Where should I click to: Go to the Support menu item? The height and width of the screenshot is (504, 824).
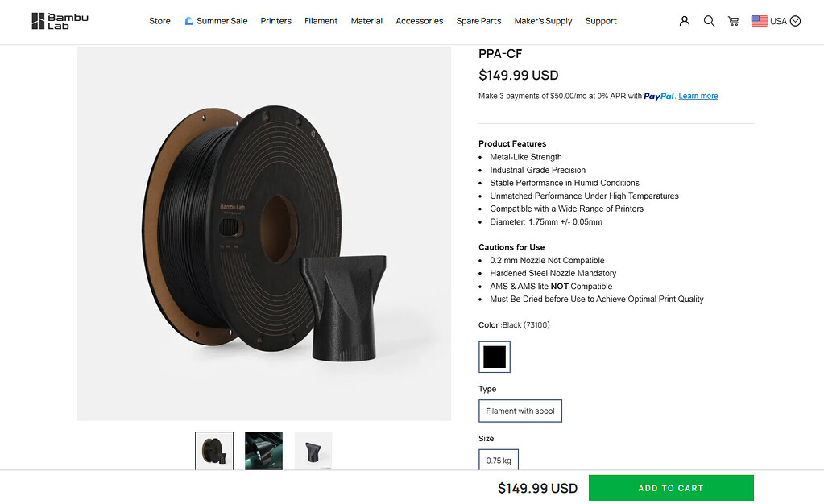(x=601, y=21)
